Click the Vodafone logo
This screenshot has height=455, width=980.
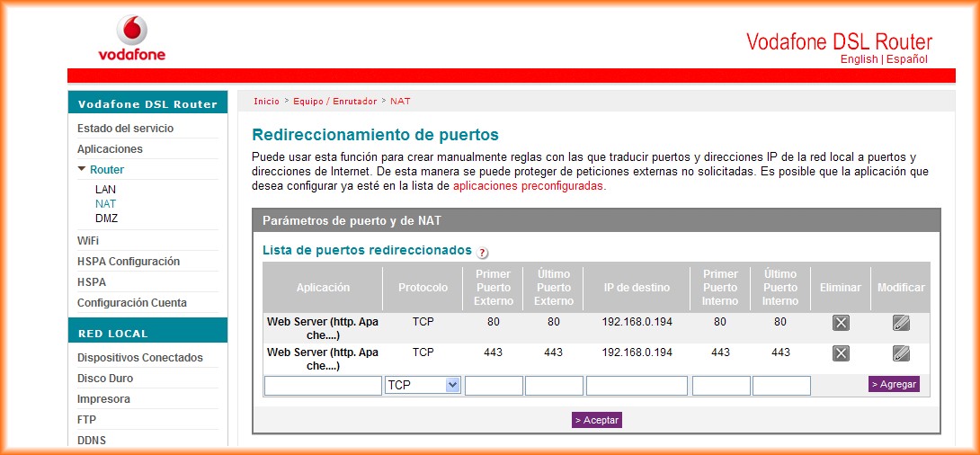(x=132, y=39)
